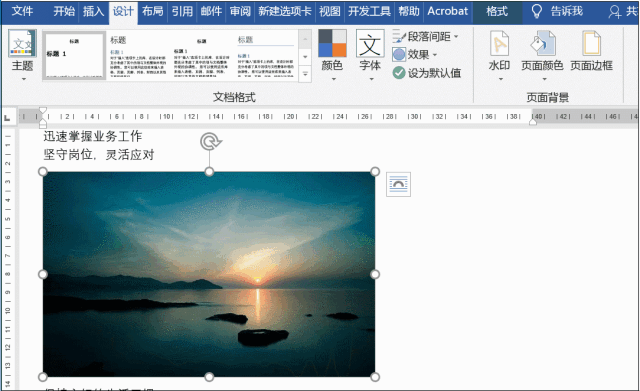Open the 页面颜色 page color icon
This screenshot has width=640, height=391.
(x=542, y=43)
